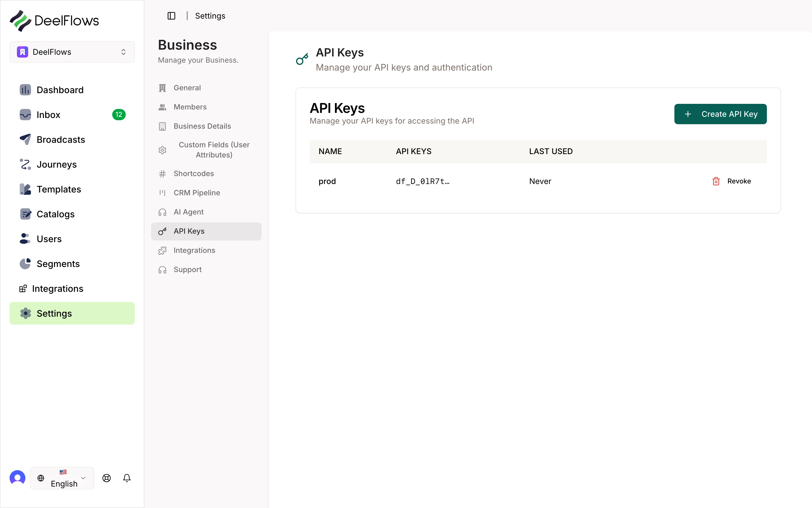Click the df_D_0lR7t… key value
Image resolution: width=812 pixels, height=508 pixels.
(422, 181)
